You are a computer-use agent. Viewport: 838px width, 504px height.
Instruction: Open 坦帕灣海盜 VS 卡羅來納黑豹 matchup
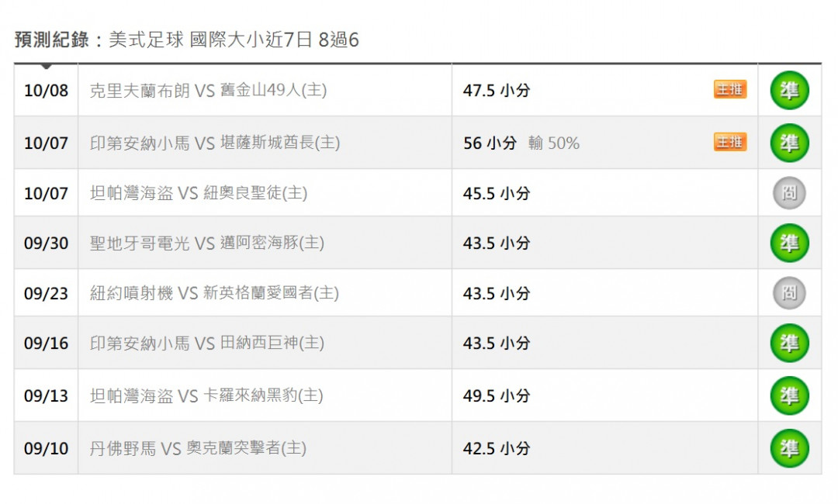click(206, 395)
